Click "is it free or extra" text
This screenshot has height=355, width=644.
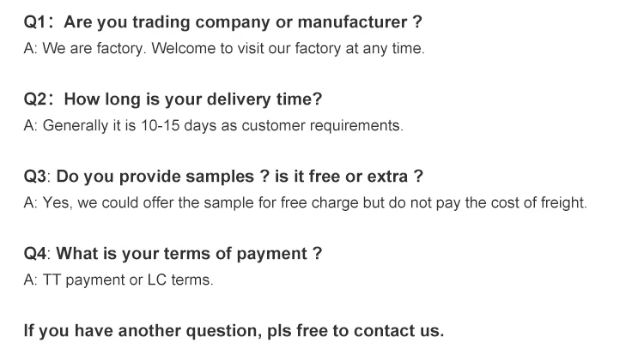click(340, 177)
